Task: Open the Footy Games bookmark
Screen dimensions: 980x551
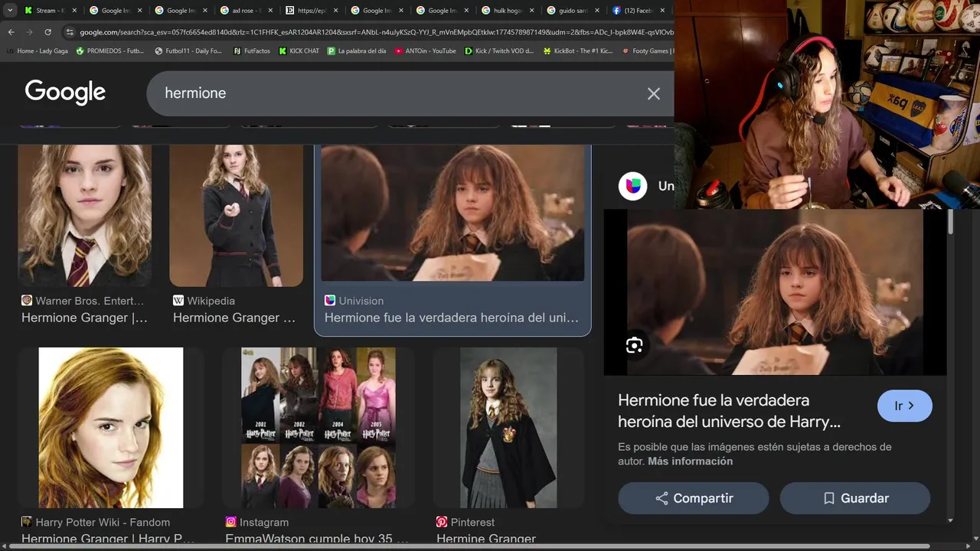Action: point(648,51)
